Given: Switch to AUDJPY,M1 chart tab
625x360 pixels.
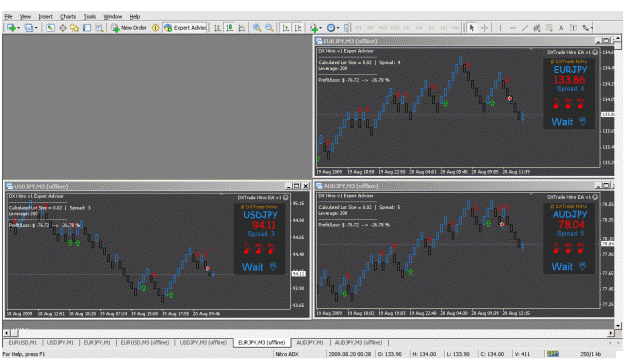Looking at the screenshot, I should 310,342.
